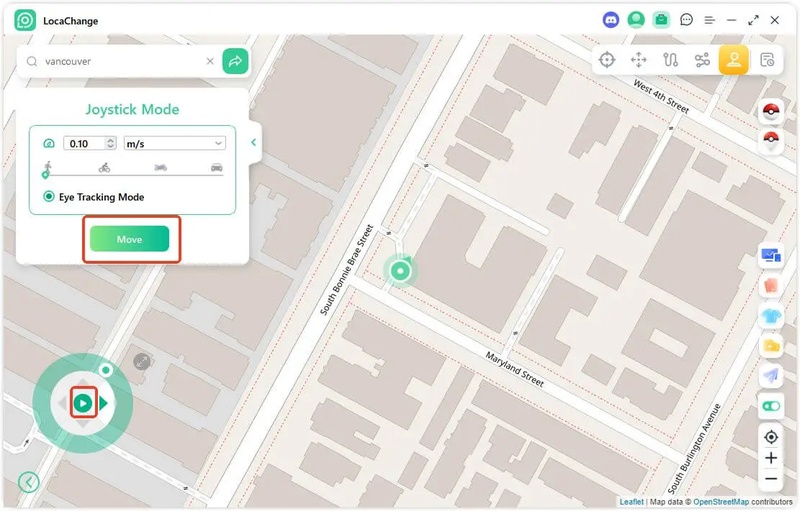Click the upper Pokéball icon

pyautogui.click(x=771, y=111)
